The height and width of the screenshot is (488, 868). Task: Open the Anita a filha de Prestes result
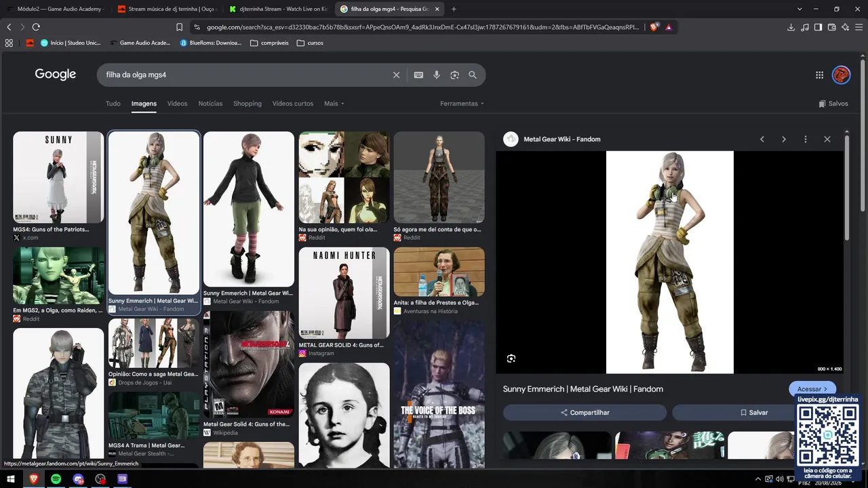[x=439, y=272]
